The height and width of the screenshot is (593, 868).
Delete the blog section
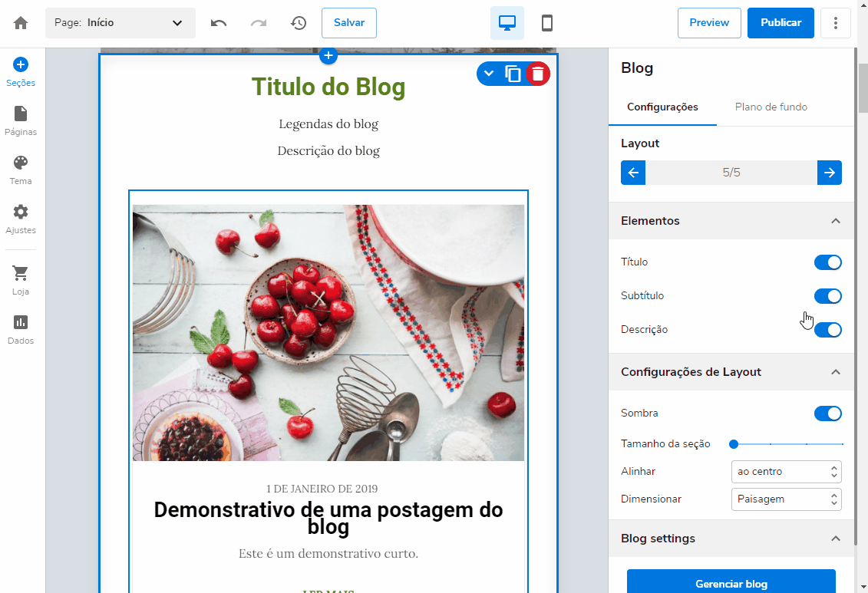537,74
